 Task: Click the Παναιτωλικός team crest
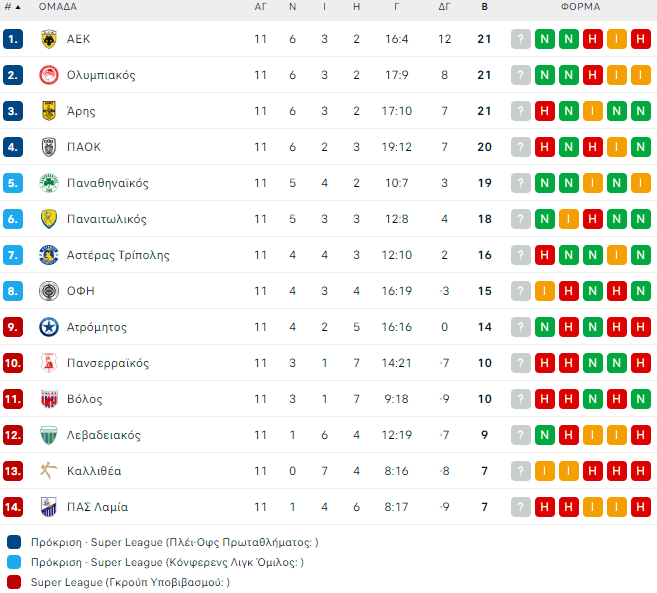[x=48, y=219]
